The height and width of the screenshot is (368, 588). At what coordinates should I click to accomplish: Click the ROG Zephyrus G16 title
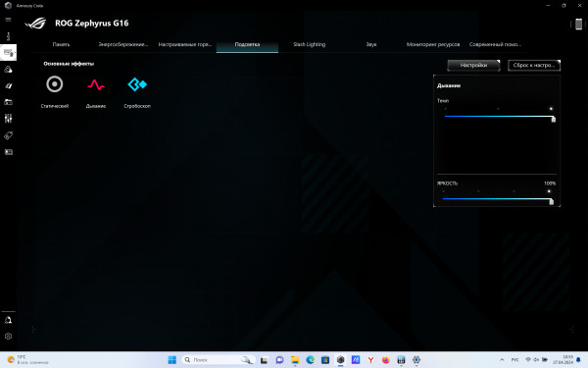tap(92, 24)
